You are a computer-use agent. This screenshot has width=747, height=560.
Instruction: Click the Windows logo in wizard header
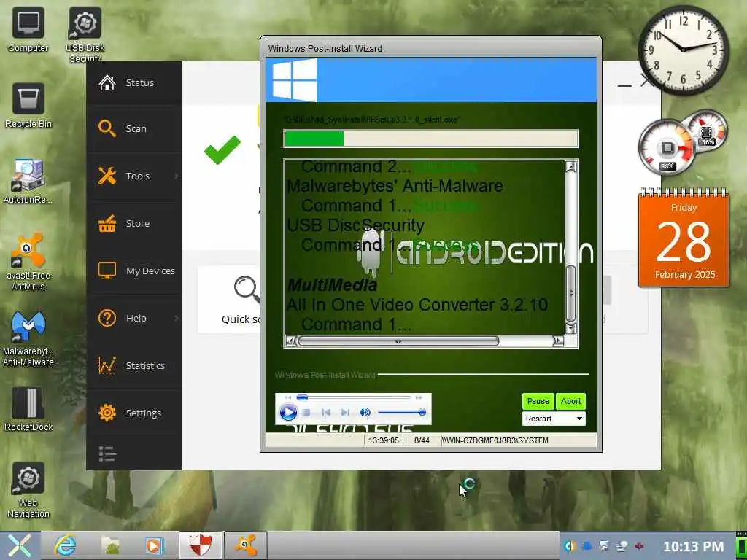pyautogui.click(x=295, y=79)
